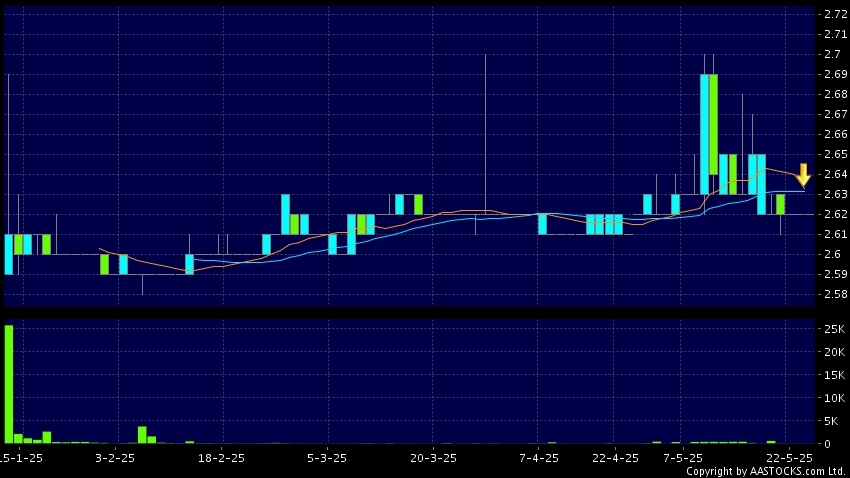Select the 2.58 price axis label
This screenshot has width=850, height=478.
click(x=835, y=294)
